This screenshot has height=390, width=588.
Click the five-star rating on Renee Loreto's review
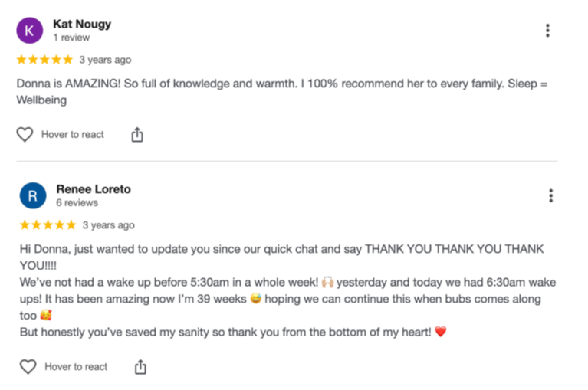click(x=48, y=225)
